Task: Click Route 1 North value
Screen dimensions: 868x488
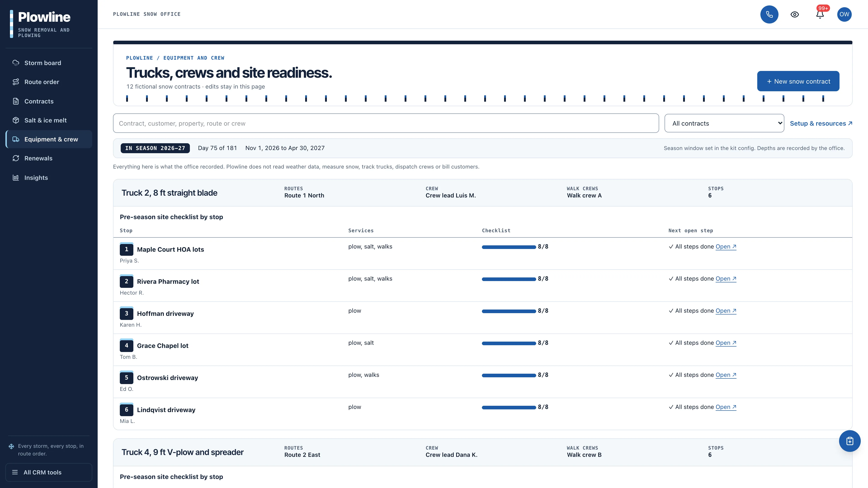Action: point(304,195)
